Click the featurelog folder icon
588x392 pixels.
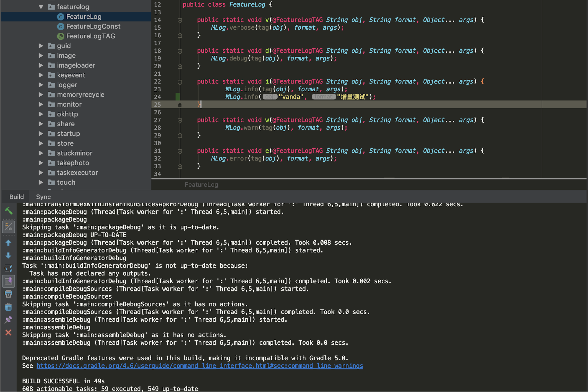(x=51, y=7)
